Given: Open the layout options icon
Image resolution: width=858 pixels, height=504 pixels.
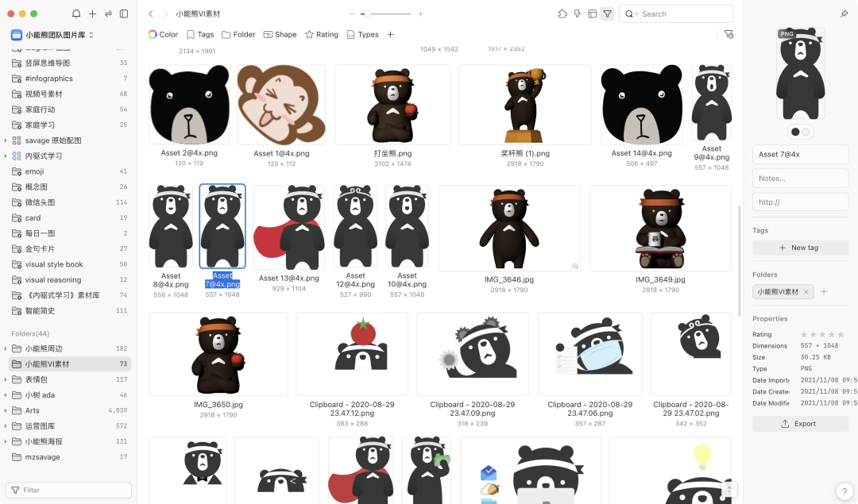Looking at the screenshot, I should coord(592,13).
